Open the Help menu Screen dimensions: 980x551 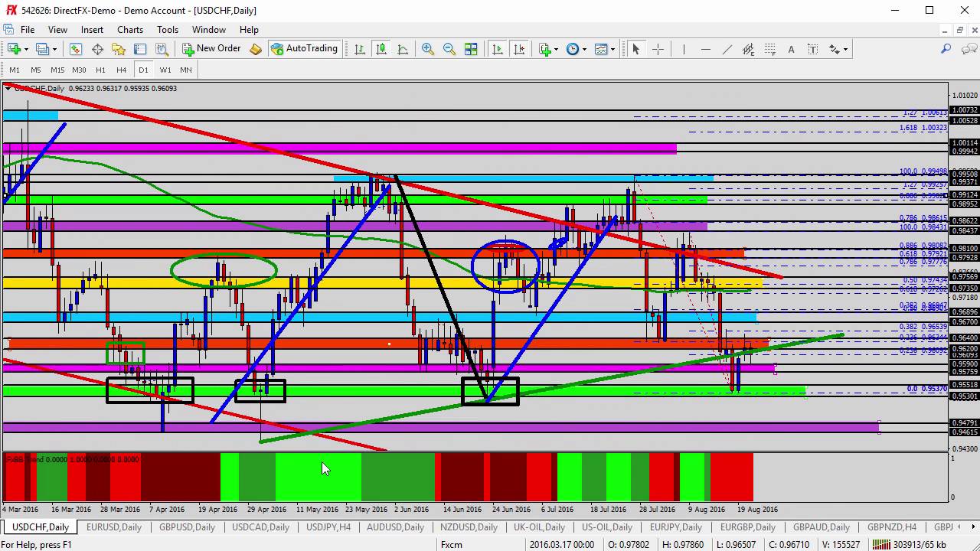(x=249, y=30)
